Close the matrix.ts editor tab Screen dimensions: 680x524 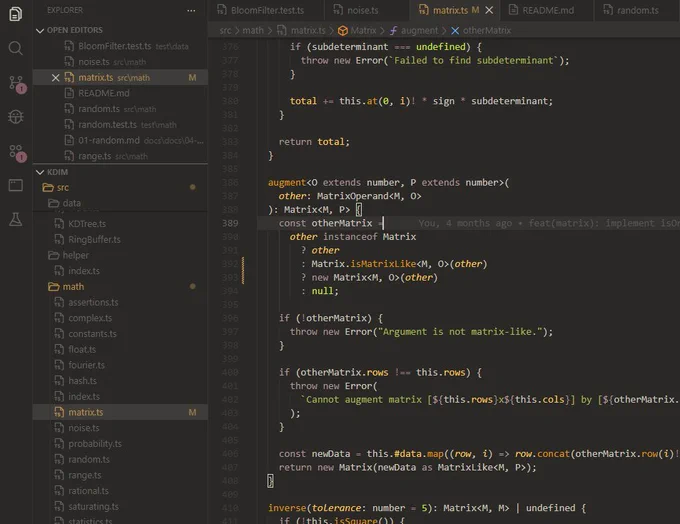(489, 10)
